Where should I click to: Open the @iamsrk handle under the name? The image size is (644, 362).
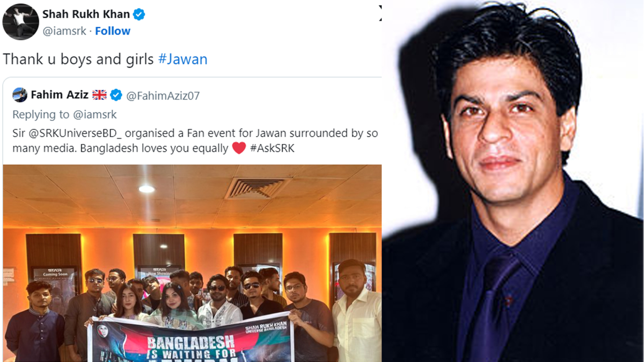point(64,31)
